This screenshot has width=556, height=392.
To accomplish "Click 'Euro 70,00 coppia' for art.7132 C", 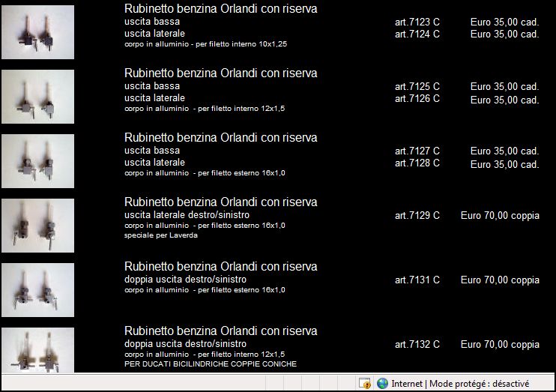I will pyautogui.click(x=500, y=345).
